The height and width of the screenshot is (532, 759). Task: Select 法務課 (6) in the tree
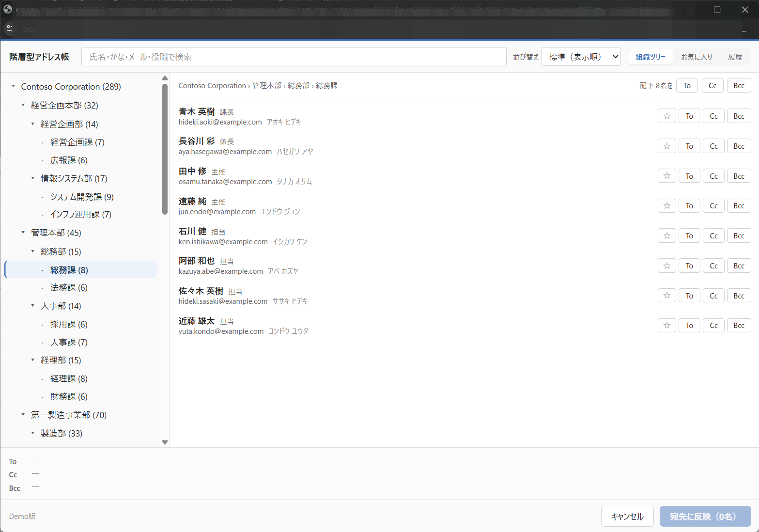coord(69,288)
